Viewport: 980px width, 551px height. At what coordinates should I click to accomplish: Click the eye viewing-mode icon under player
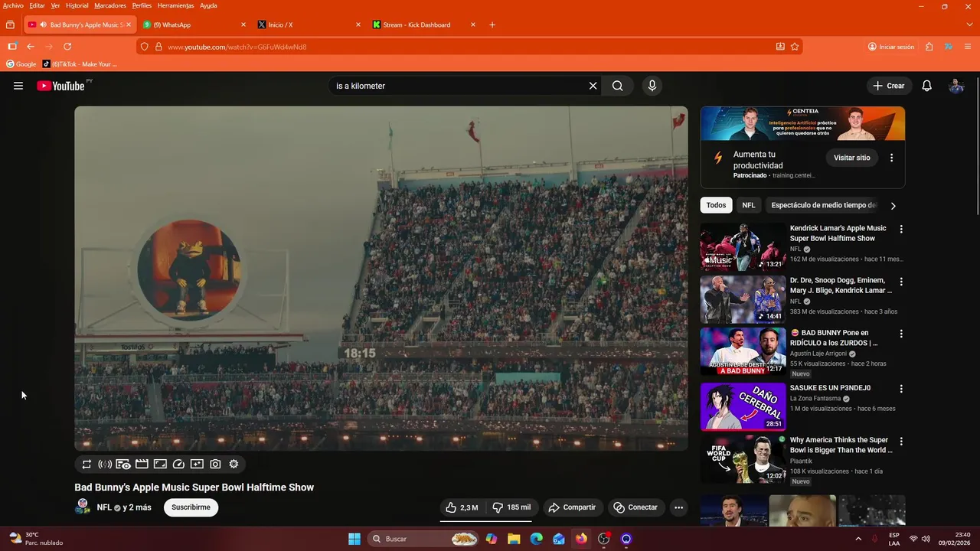[x=123, y=464]
